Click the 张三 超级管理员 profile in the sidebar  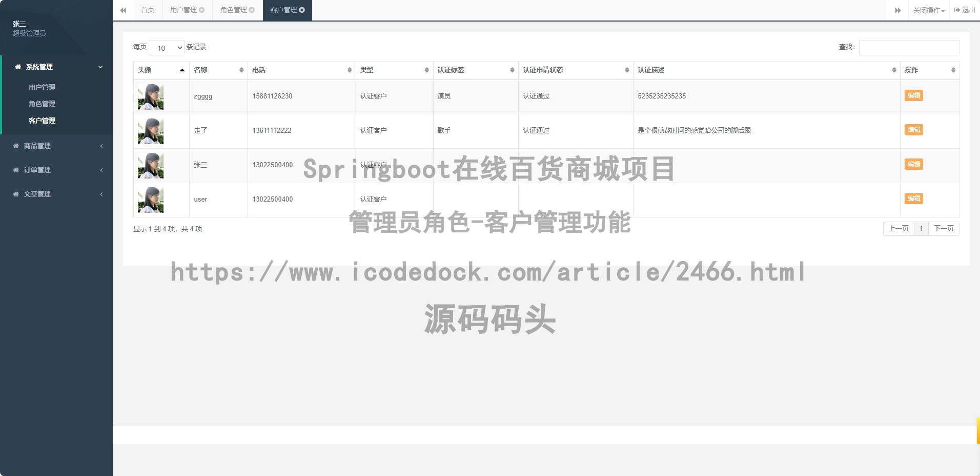(29, 29)
